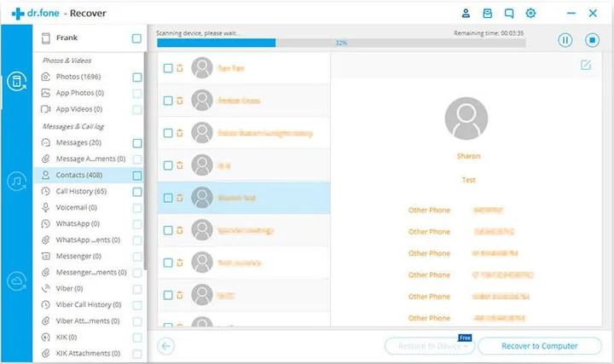
Task: Select Recover from iCloud sidebar icon
Action: tap(16, 281)
